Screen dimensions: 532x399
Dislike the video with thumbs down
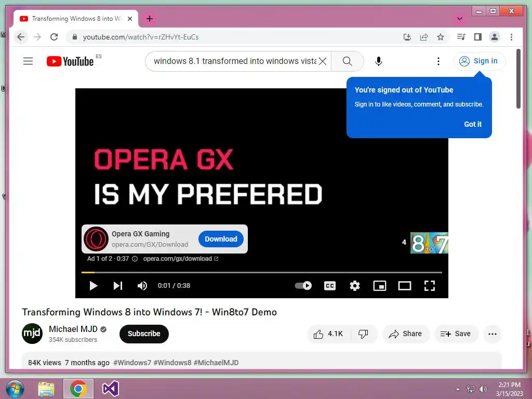[363, 334]
